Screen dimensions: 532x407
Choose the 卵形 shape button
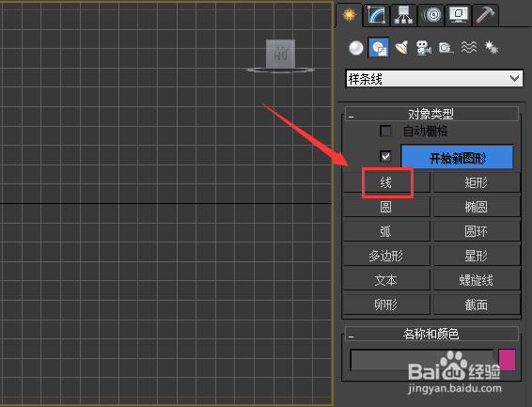pyautogui.click(x=386, y=305)
